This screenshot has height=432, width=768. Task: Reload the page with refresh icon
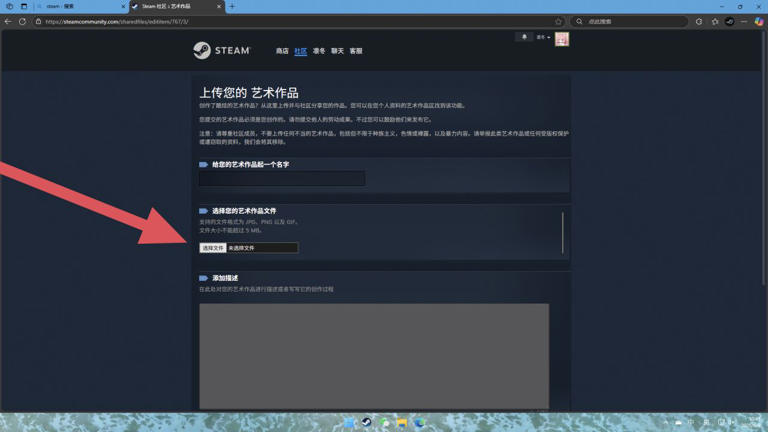point(23,22)
